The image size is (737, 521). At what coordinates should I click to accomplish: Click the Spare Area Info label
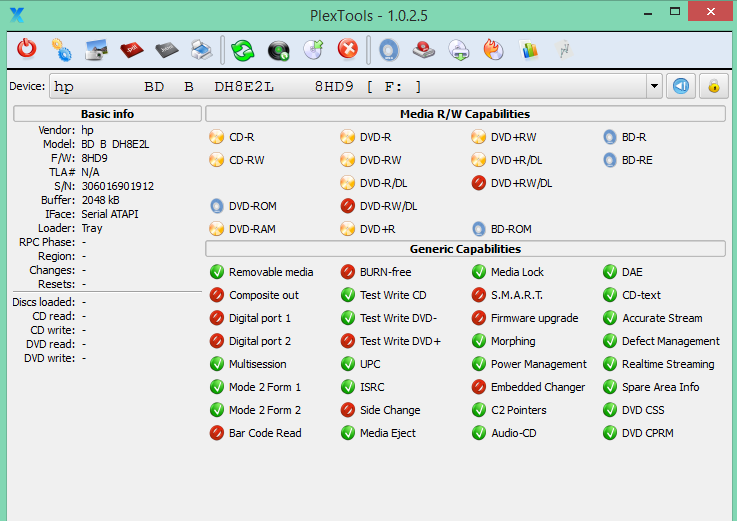click(660, 387)
